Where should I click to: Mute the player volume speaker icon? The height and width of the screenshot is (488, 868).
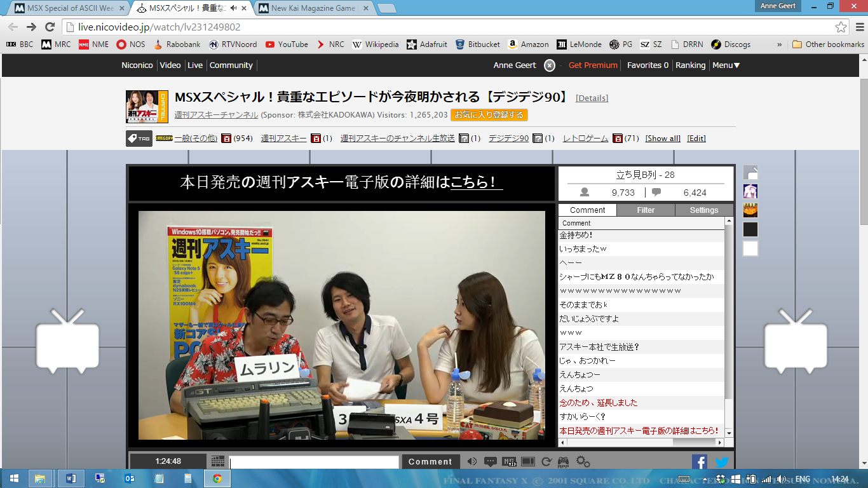(471, 462)
